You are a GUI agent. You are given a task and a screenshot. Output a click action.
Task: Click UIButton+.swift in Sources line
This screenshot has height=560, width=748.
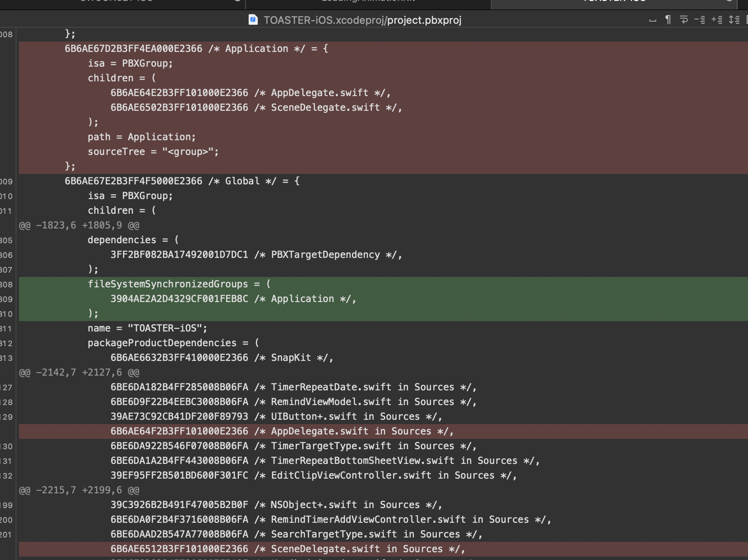pos(384,417)
